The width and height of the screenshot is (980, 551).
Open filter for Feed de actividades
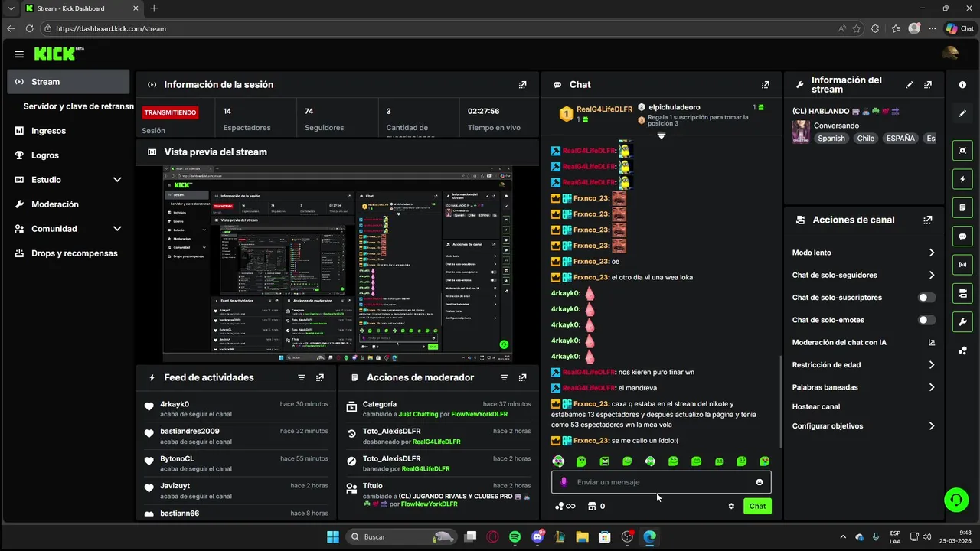302,377
